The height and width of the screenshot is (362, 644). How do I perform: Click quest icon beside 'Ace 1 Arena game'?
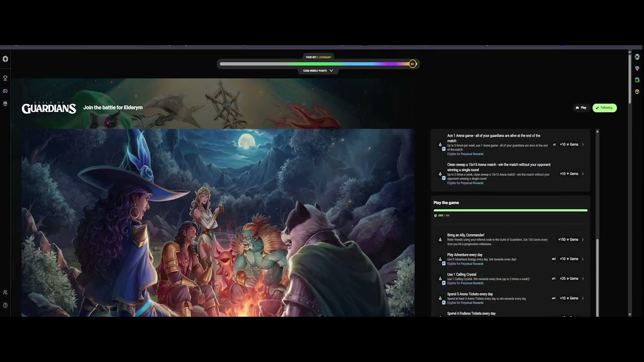click(x=440, y=145)
